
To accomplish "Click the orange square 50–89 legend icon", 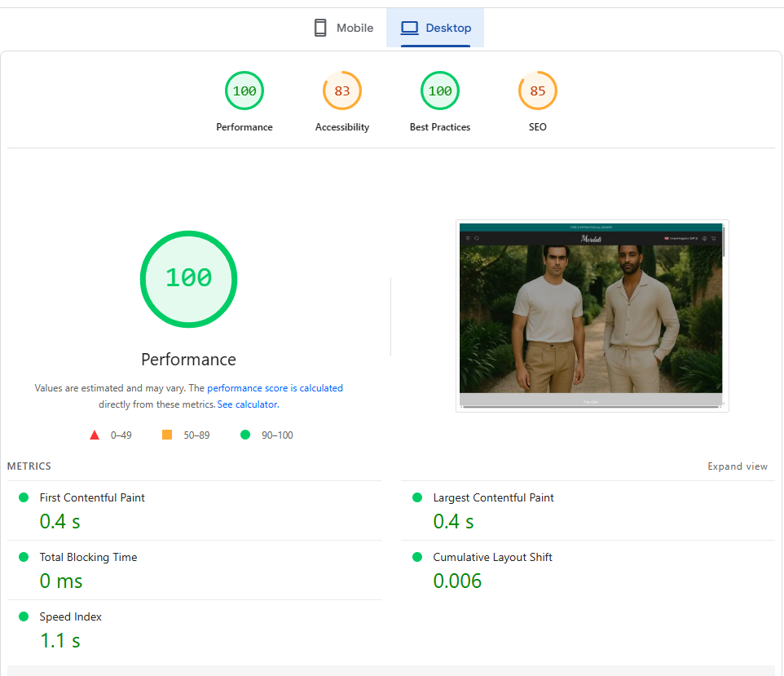I will (x=167, y=435).
